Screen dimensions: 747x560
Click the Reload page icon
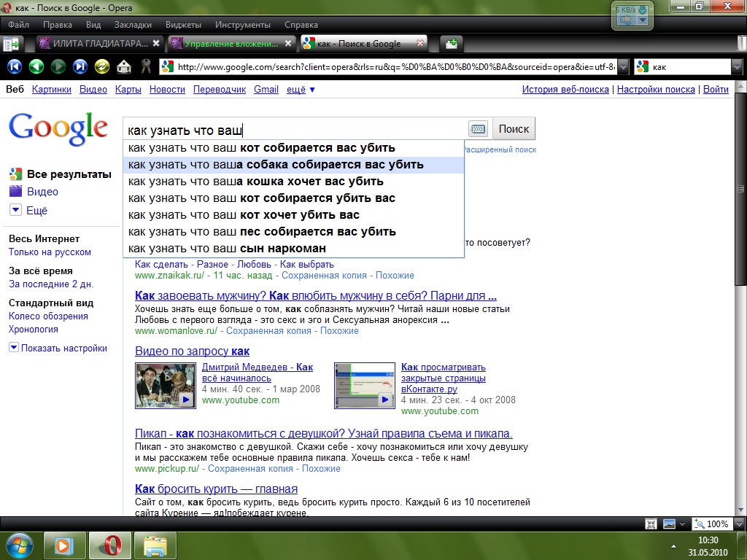click(102, 67)
